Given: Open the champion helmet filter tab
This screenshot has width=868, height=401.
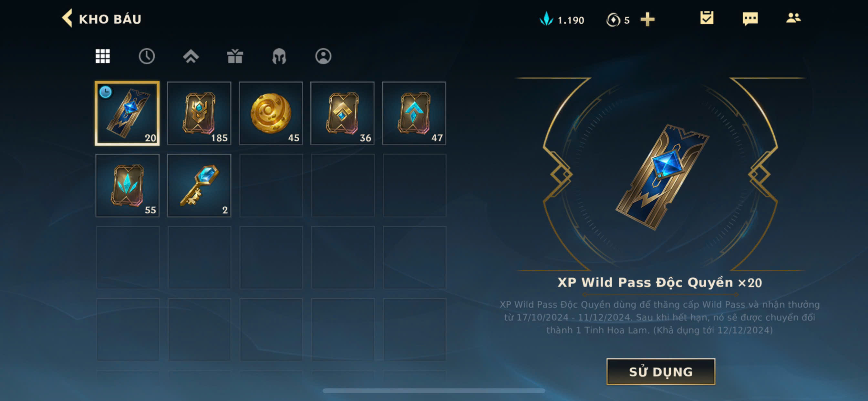Looking at the screenshot, I should (x=279, y=56).
